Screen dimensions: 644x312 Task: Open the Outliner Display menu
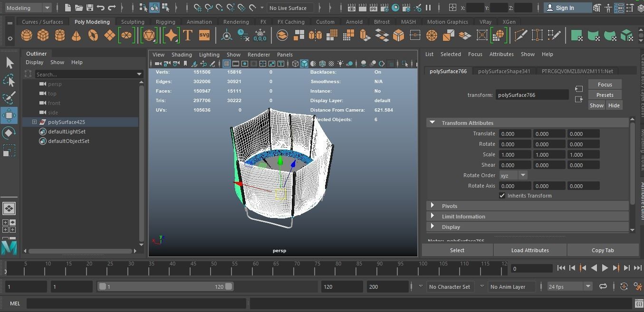pos(34,62)
